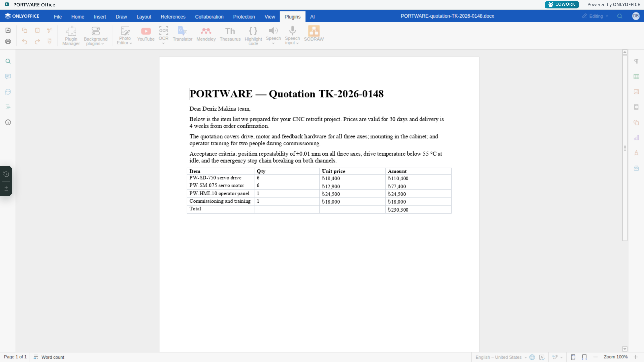644x362 pixels.
Task: Open paragraph settings in right sidebar
Action: pos(636,61)
